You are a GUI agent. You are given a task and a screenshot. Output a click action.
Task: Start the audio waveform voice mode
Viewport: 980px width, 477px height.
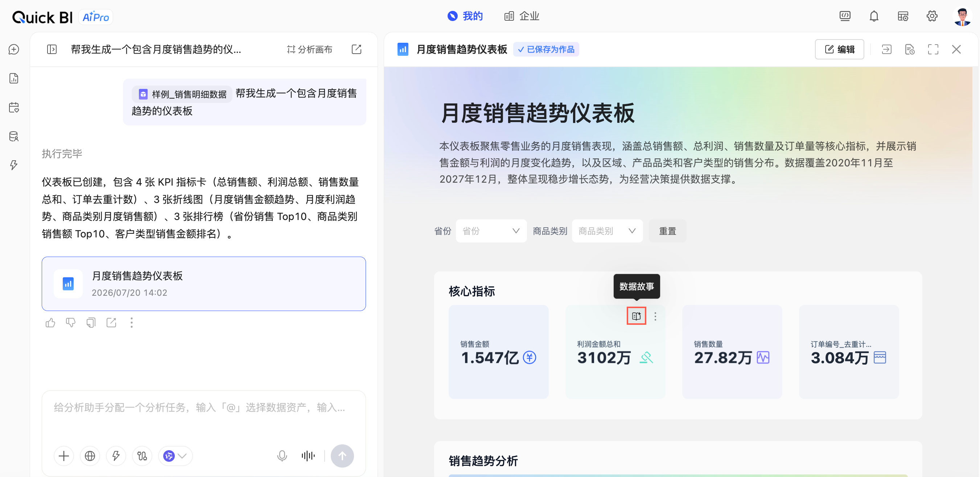point(308,456)
